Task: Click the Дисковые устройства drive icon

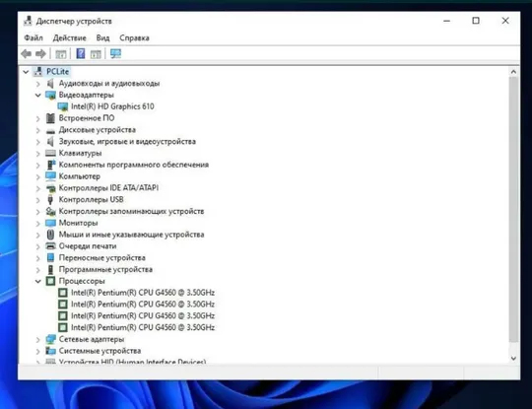Action: click(x=50, y=130)
